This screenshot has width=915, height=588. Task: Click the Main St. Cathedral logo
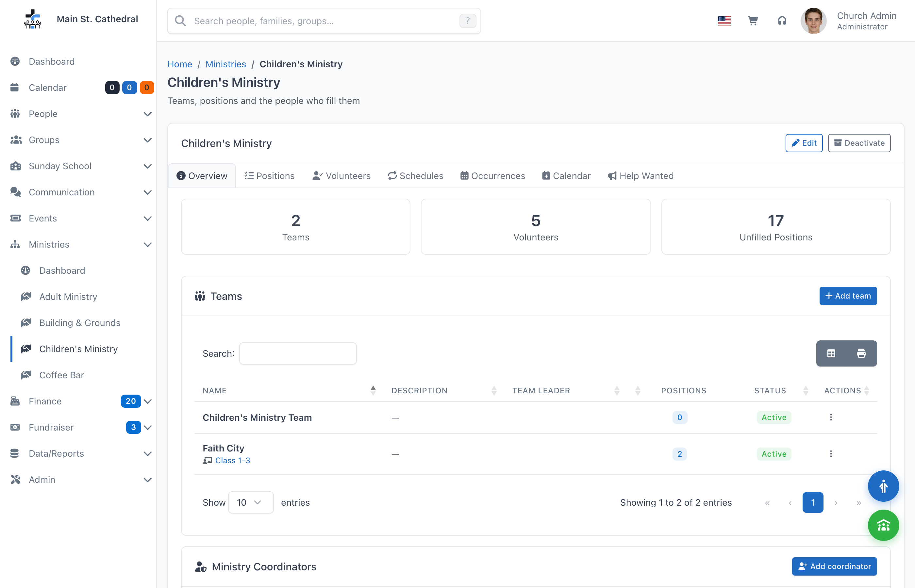click(x=32, y=19)
